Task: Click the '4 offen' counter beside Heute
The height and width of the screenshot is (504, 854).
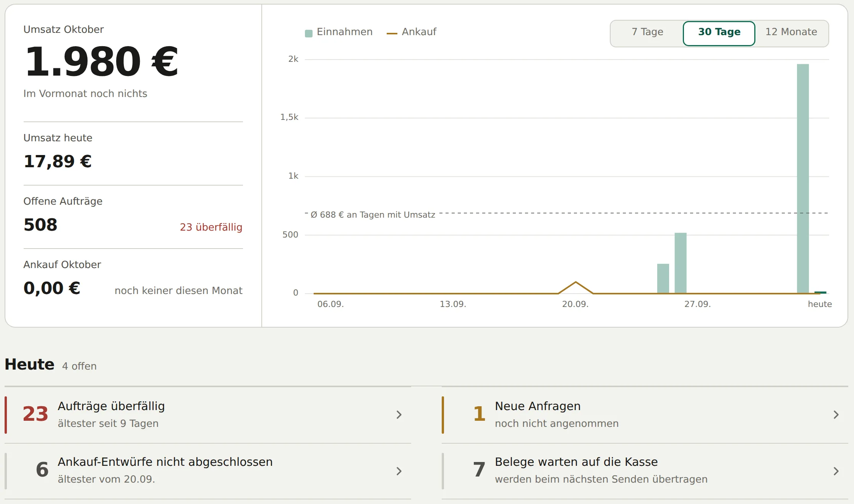Action: [79, 366]
